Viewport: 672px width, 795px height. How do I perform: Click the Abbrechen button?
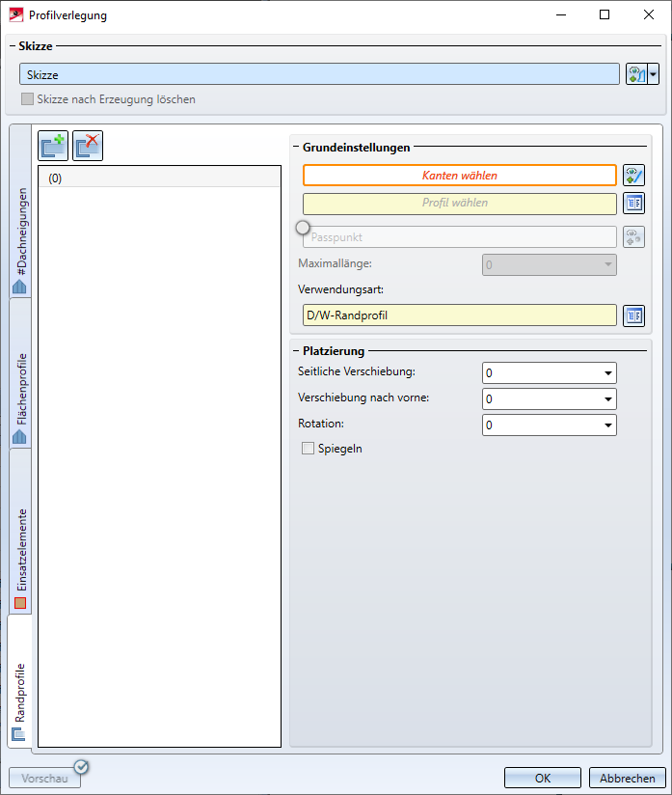tap(628, 778)
